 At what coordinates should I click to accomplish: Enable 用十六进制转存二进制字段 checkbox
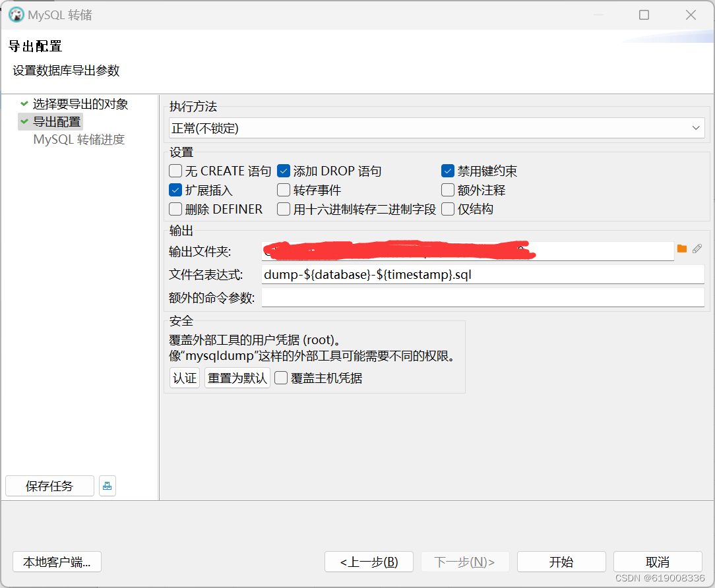click(x=284, y=209)
